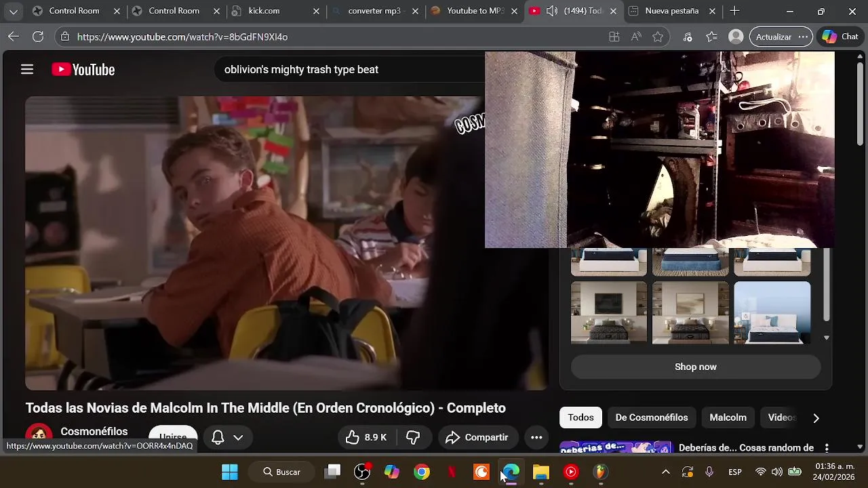
Task: Switch ESP input language
Action: click(x=735, y=472)
